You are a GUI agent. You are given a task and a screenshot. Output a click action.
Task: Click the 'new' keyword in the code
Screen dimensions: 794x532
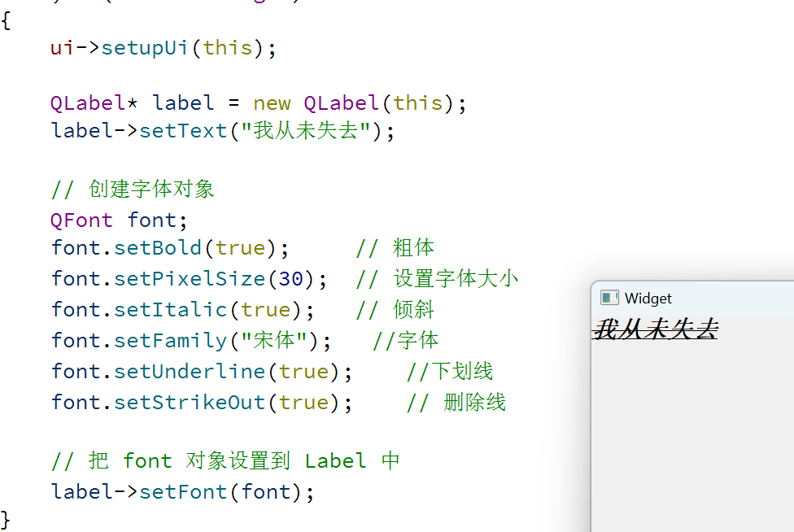click(271, 103)
